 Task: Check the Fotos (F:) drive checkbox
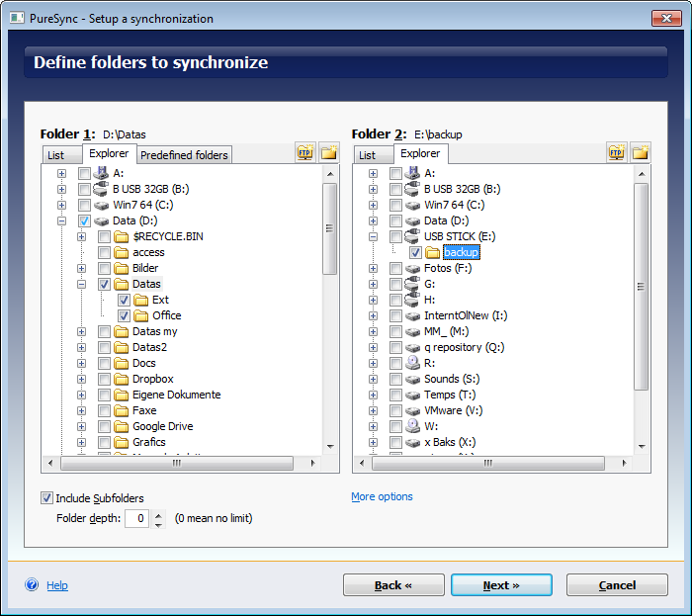pyautogui.click(x=395, y=268)
